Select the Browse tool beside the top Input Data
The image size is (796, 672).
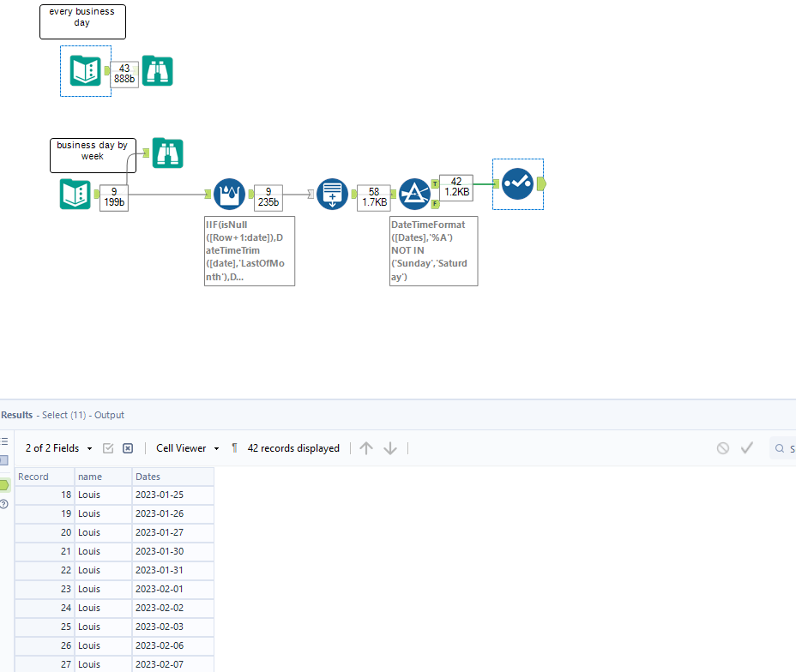[x=156, y=70]
